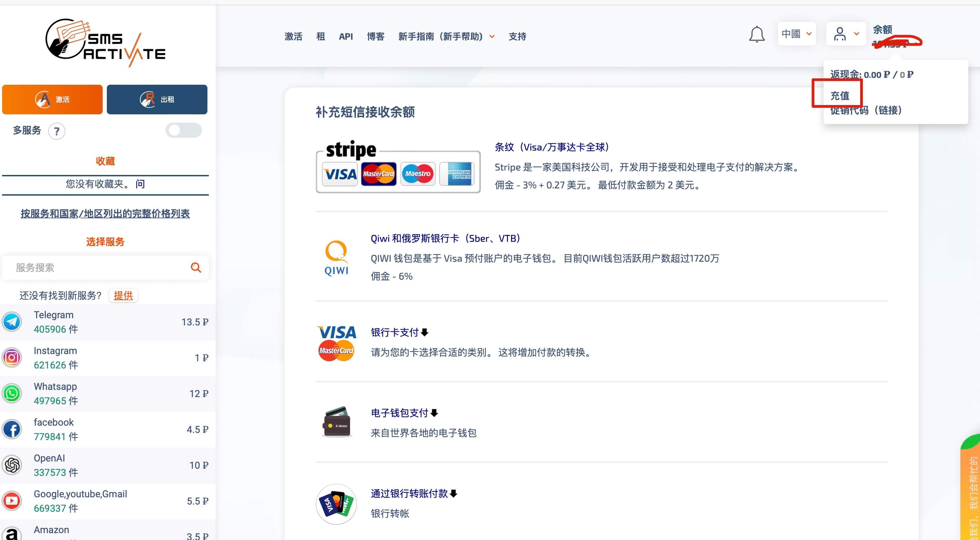Select the Telegram 13.5 ₽ service row

coord(108,322)
